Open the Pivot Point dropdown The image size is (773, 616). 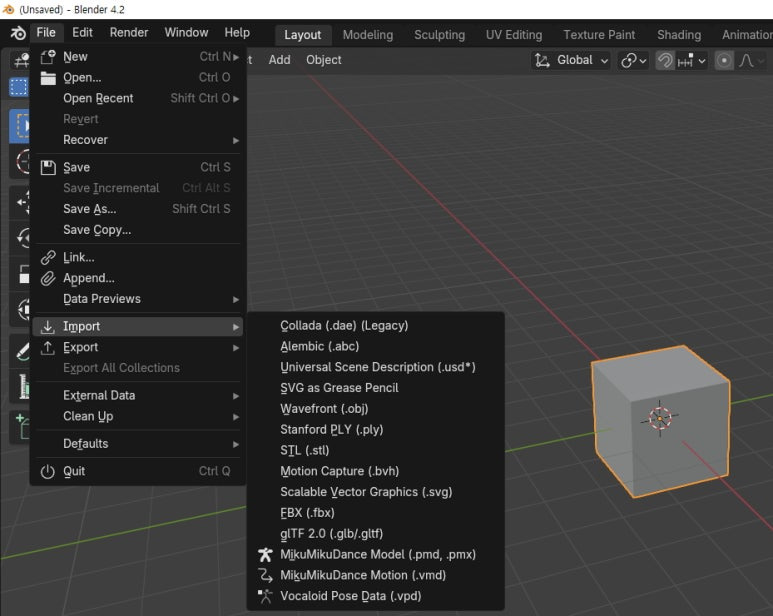click(633, 61)
